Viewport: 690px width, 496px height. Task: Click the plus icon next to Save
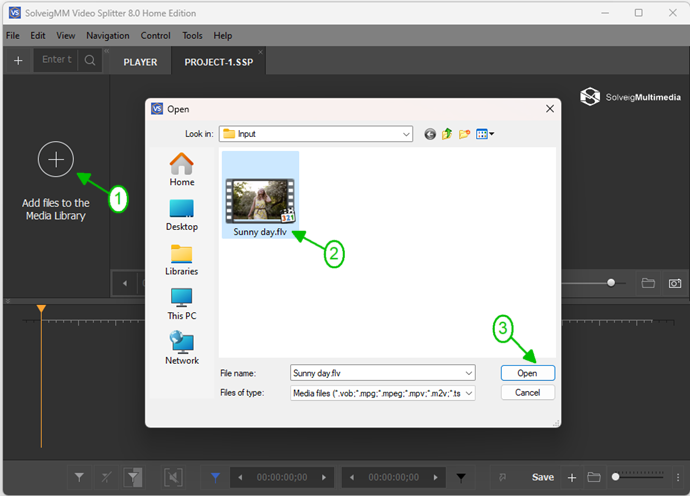[x=572, y=478]
